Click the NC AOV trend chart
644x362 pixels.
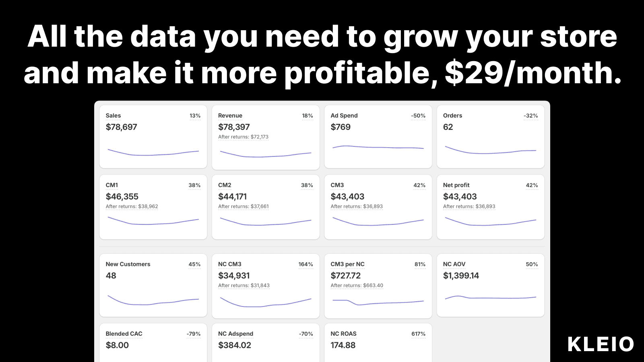click(x=490, y=298)
